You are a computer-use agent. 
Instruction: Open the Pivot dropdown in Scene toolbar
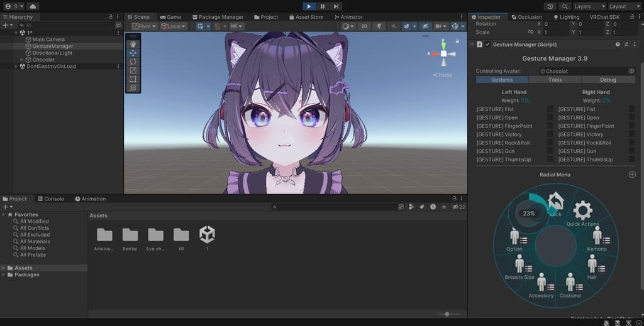click(x=145, y=26)
